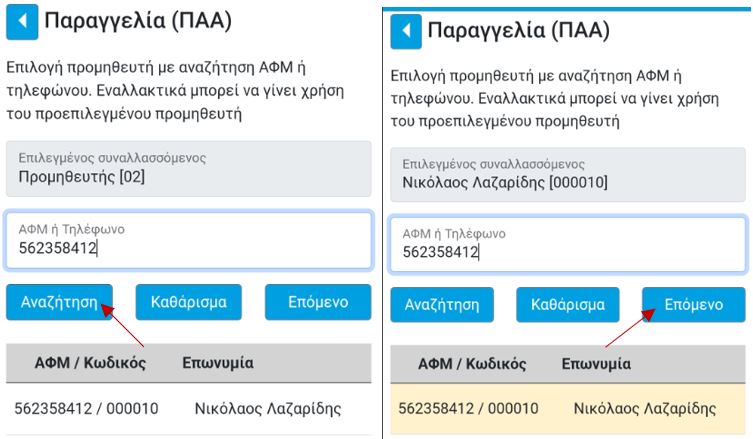Click Επωνυμία header above the highlighted row
The width and height of the screenshot is (753, 439).
597,365
